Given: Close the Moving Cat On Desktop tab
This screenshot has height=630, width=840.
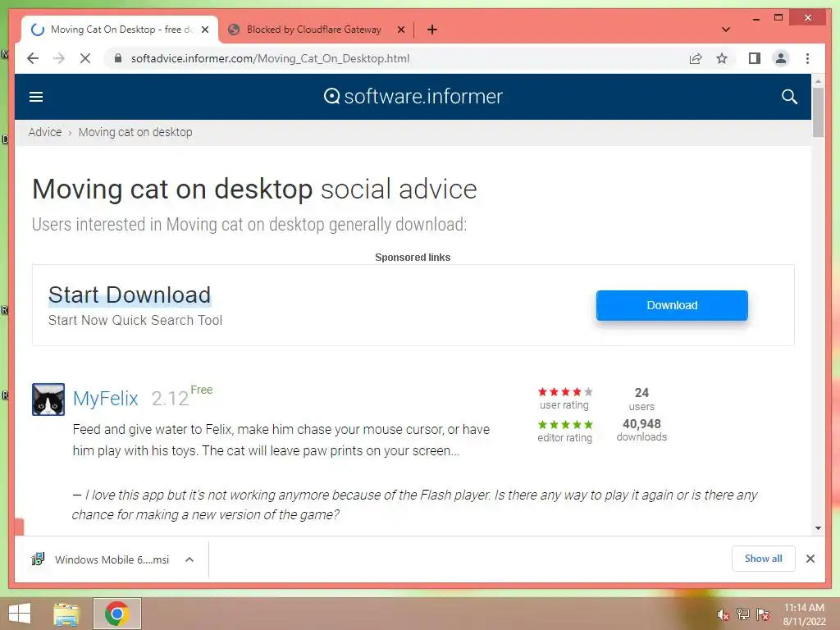Looking at the screenshot, I should coord(204,30).
